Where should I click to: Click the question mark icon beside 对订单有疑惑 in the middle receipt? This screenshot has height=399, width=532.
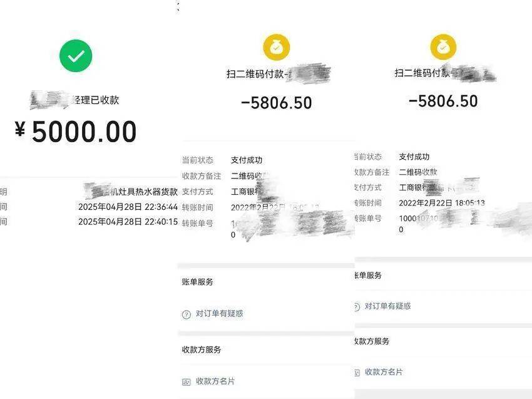click(187, 314)
